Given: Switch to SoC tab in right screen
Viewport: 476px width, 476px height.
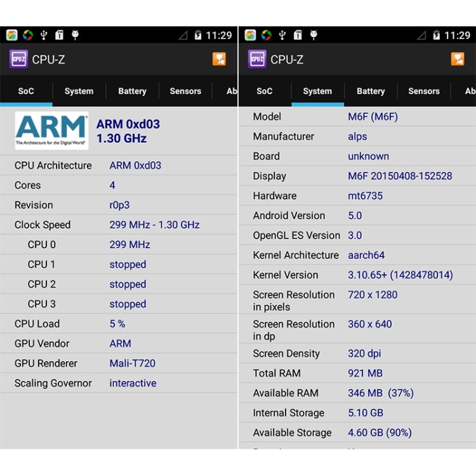Looking at the screenshot, I should pyautogui.click(x=265, y=91).
